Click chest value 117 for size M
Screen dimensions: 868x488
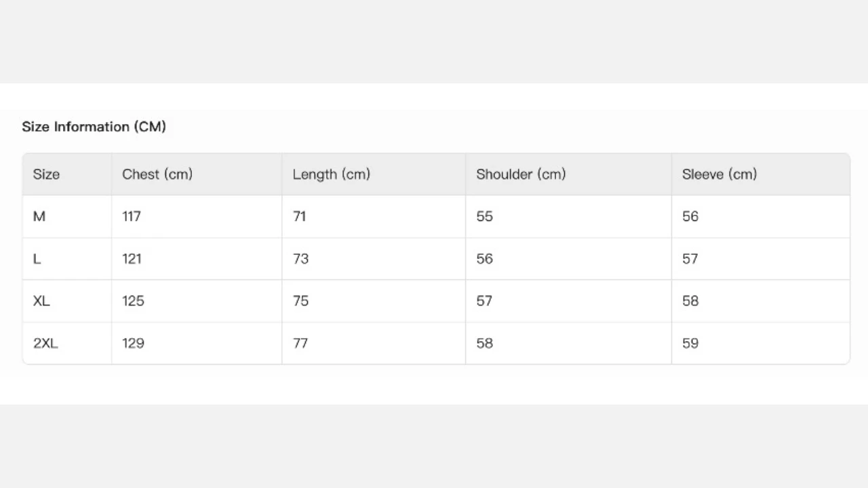(x=132, y=216)
